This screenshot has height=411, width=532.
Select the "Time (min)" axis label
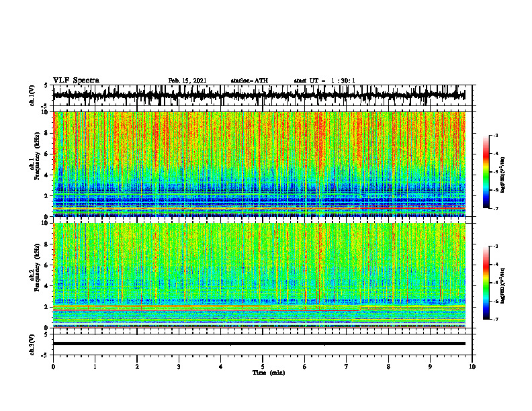(269, 373)
